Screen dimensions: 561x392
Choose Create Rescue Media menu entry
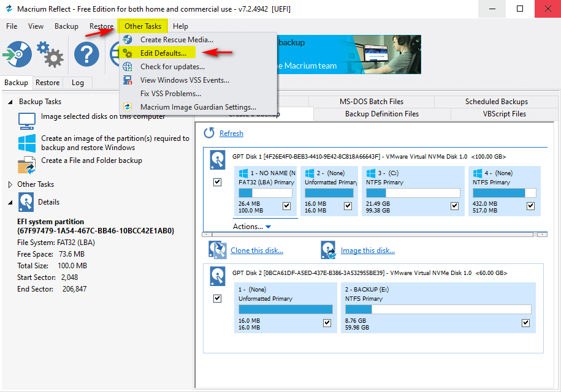[198, 39]
